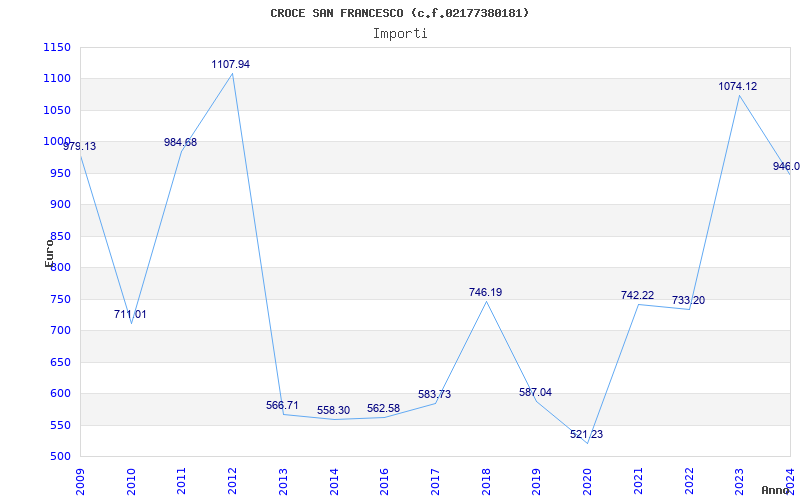Click the 711.01 data value
Screen dimensions: 800x500
pos(130,314)
